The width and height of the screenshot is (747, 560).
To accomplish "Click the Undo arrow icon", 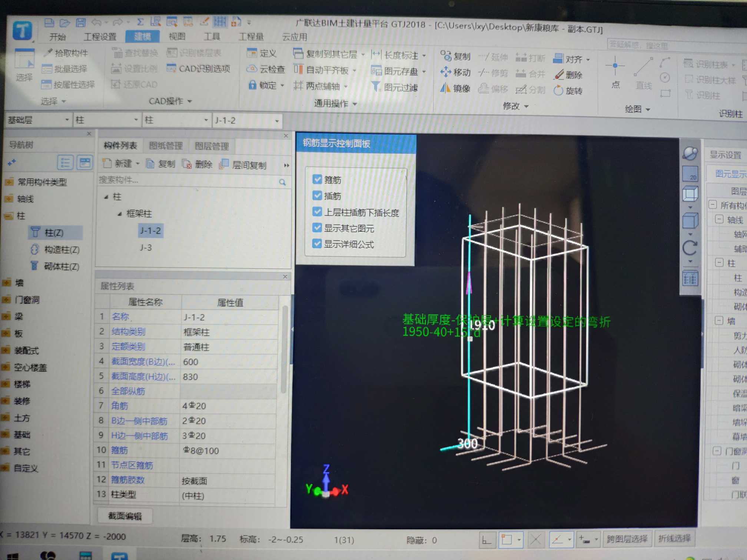I will pyautogui.click(x=97, y=23).
